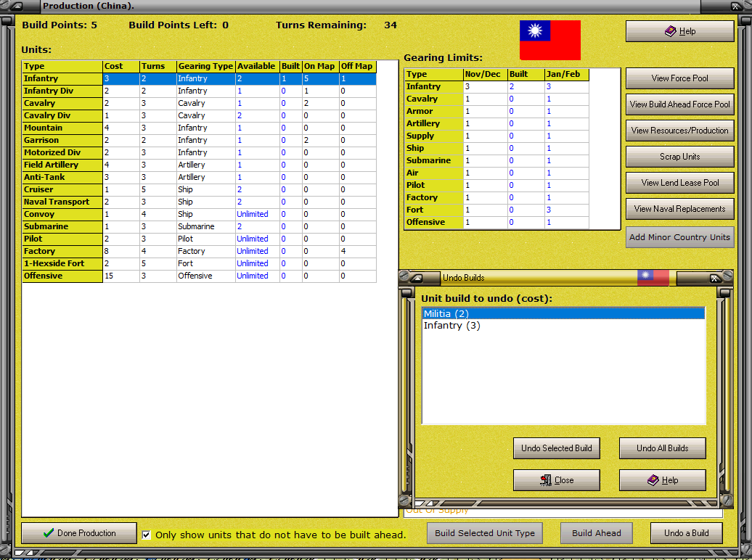Image resolution: width=752 pixels, height=560 pixels.
Task: Click the Undo a Build button
Action: [686, 533]
